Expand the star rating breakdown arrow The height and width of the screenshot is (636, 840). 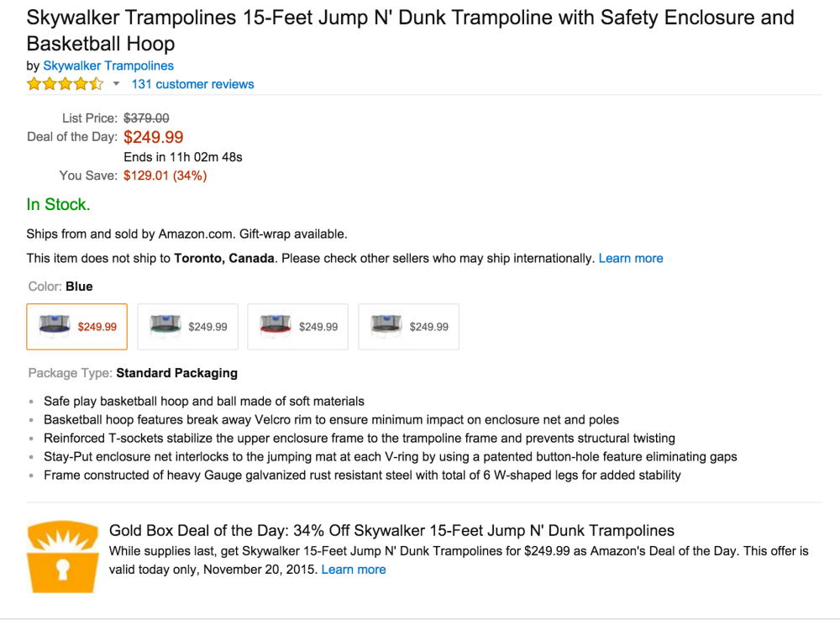click(x=116, y=84)
